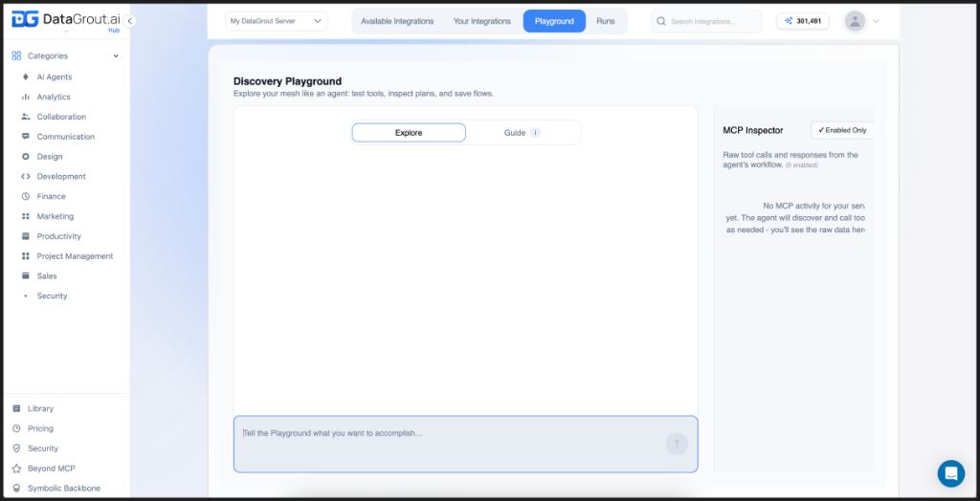Click the Guide info icon
The height and width of the screenshot is (501, 980).
click(535, 133)
